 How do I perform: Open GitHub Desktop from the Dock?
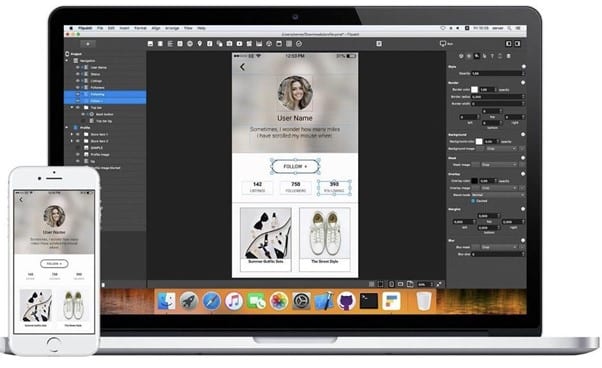click(346, 301)
